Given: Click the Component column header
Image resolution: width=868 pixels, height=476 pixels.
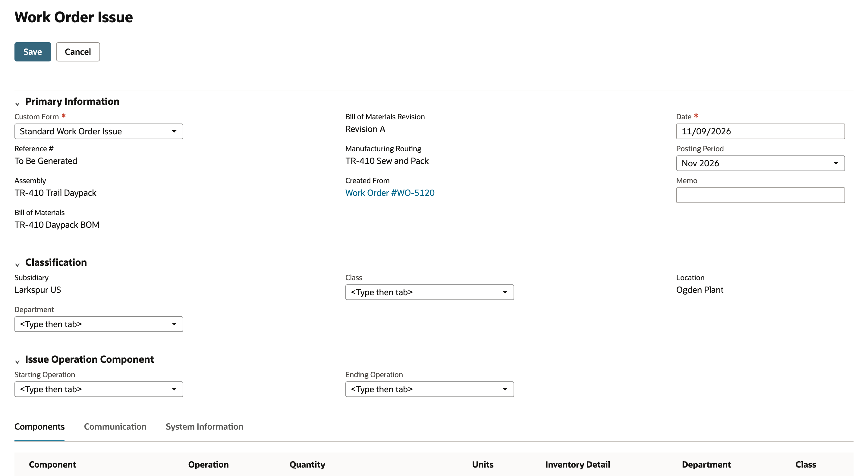Looking at the screenshot, I should (52, 465).
